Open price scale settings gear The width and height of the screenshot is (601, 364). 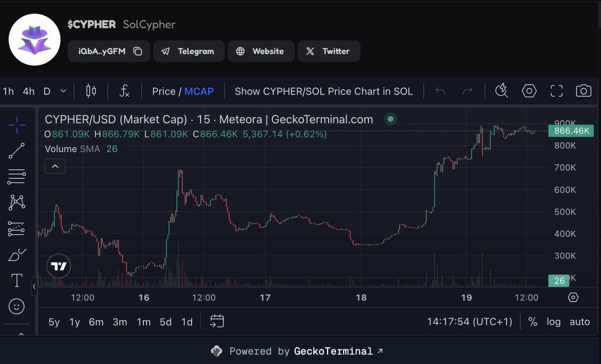click(573, 297)
